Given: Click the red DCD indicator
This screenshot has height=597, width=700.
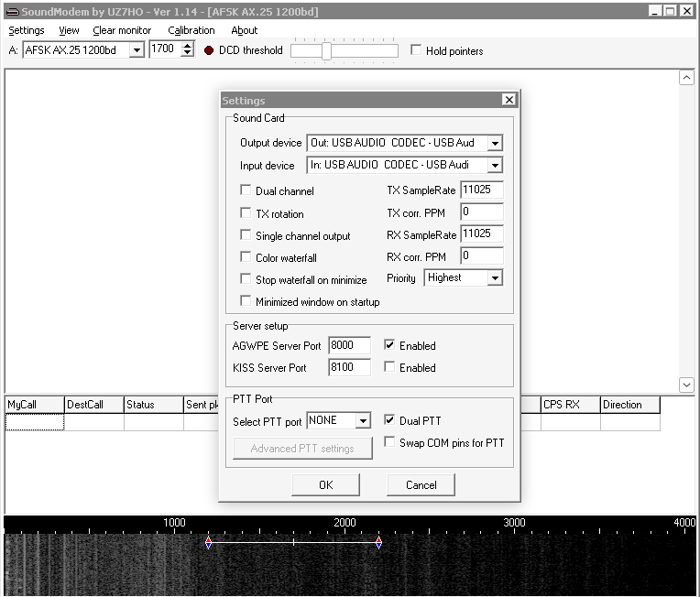Looking at the screenshot, I should [x=209, y=50].
